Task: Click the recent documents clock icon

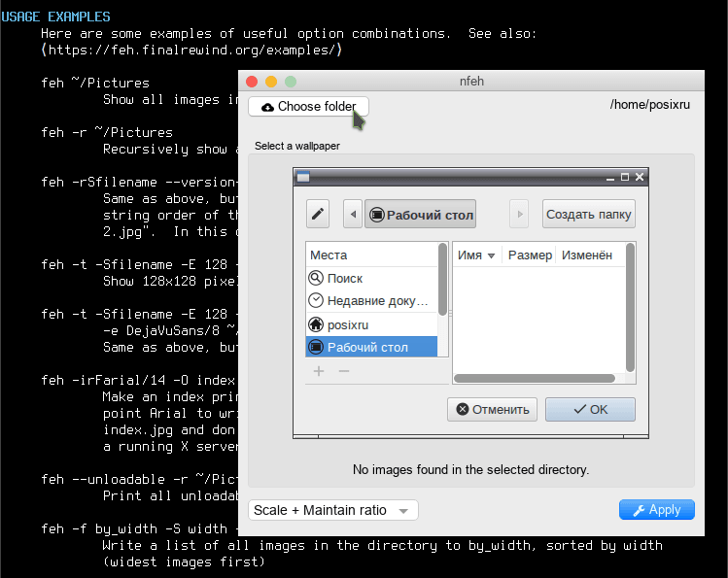Action: (x=316, y=300)
